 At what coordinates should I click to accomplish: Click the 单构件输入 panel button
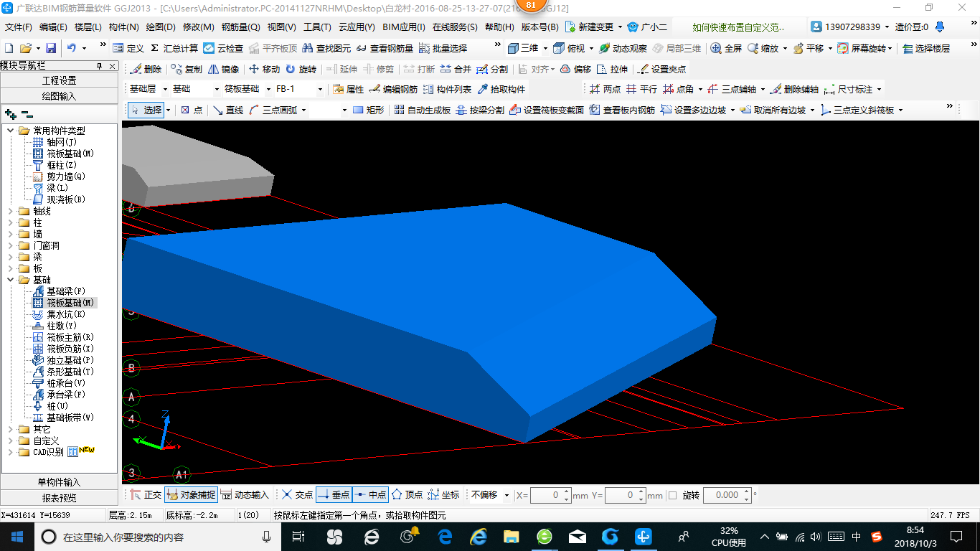(x=59, y=482)
